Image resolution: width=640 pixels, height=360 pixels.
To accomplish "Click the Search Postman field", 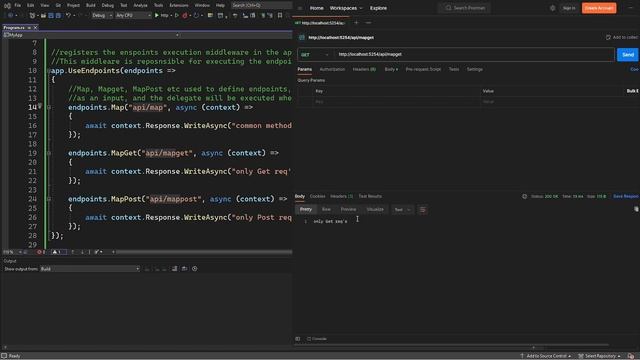I will point(465,8).
